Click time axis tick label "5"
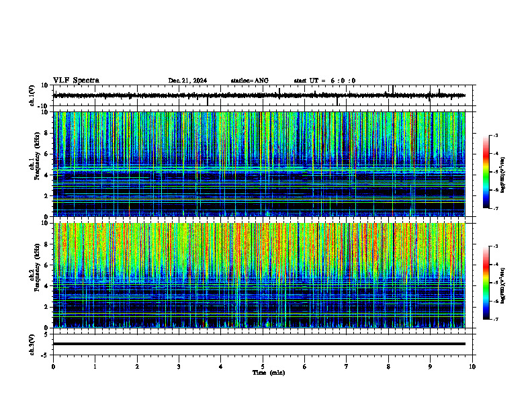Viewport: 532px width, 411px height. coord(263,367)
